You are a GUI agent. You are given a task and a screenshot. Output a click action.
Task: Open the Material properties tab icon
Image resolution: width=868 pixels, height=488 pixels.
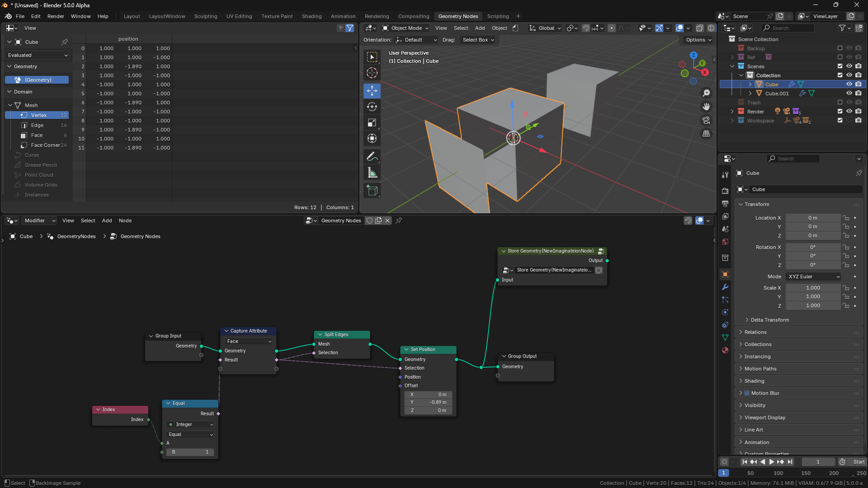point(725,350)
